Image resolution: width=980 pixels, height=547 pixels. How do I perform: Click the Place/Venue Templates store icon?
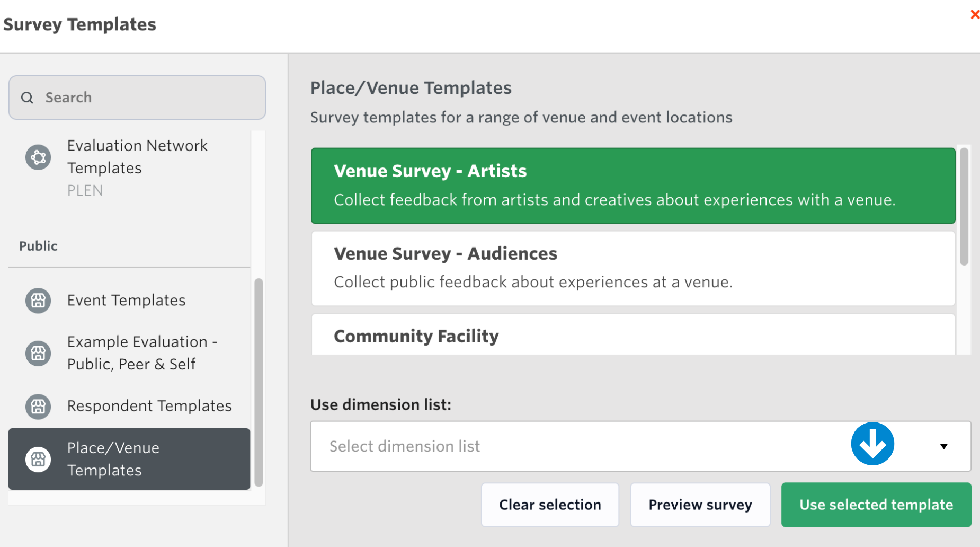point(38,459)
